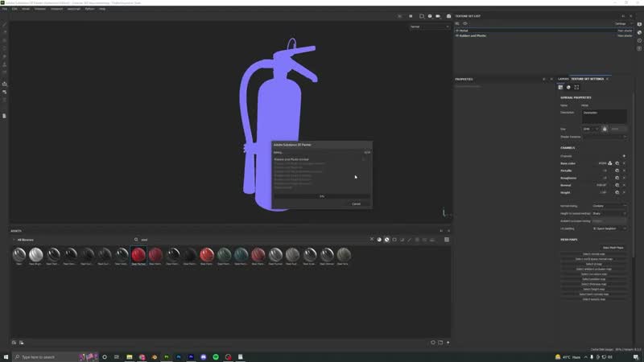Click the baking progress bar in dialog
The width and height of the screenshot is (644, 362).
[x=322, y=196]
